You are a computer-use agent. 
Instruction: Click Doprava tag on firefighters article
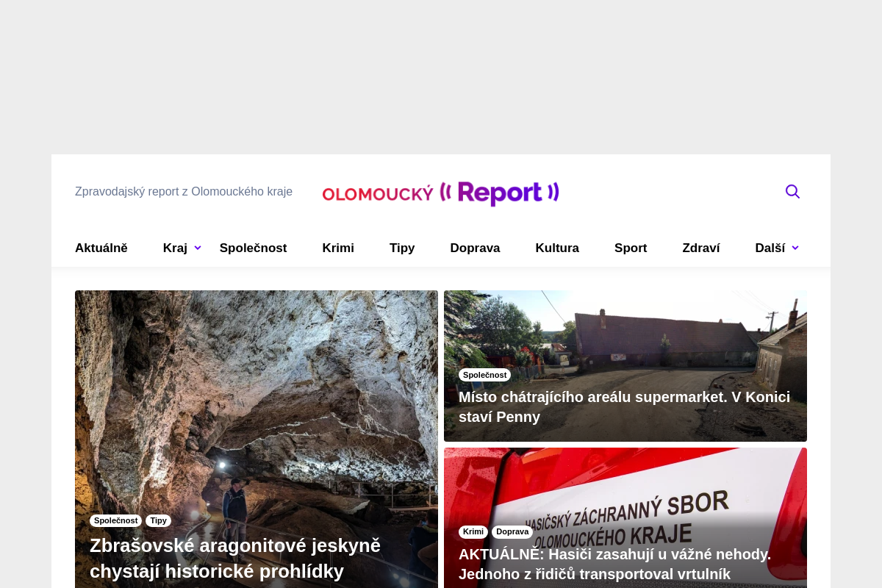[x=512, y=531]
